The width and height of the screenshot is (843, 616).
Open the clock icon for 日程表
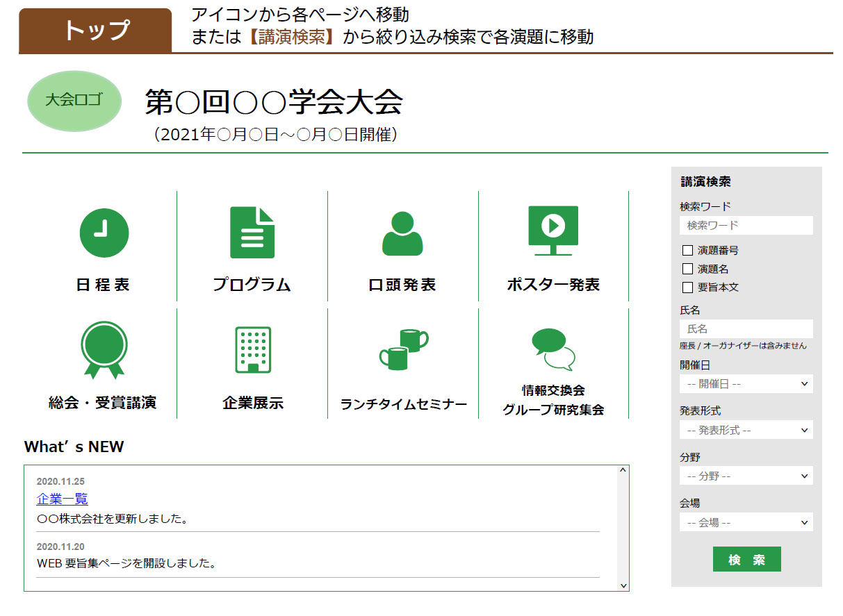click(x=104, y=233)
